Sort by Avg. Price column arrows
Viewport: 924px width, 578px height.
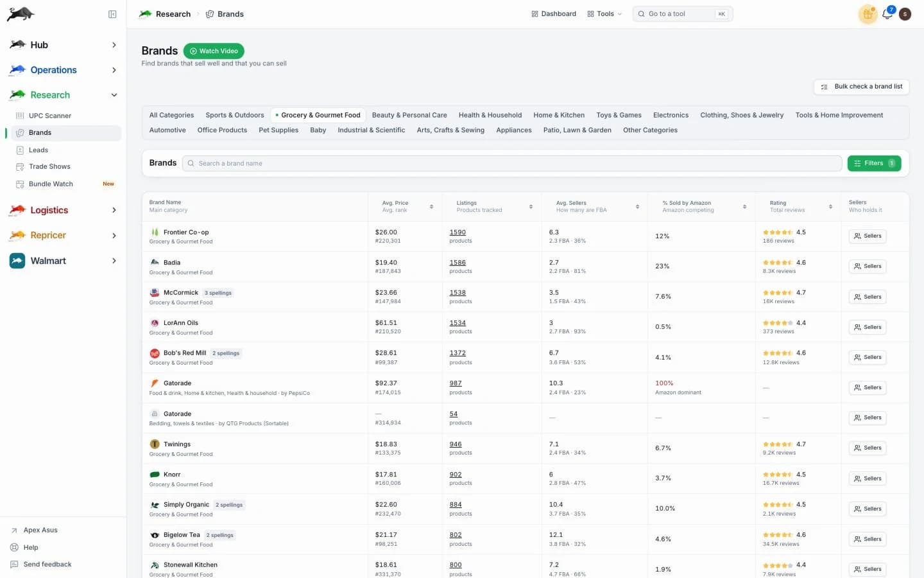pos(431,206)
